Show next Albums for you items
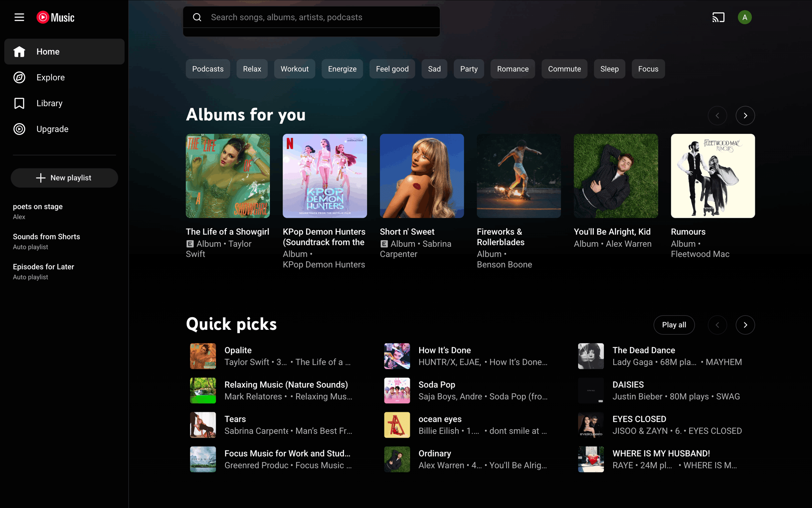Screen dimensions: 812x508 [745, 116]
